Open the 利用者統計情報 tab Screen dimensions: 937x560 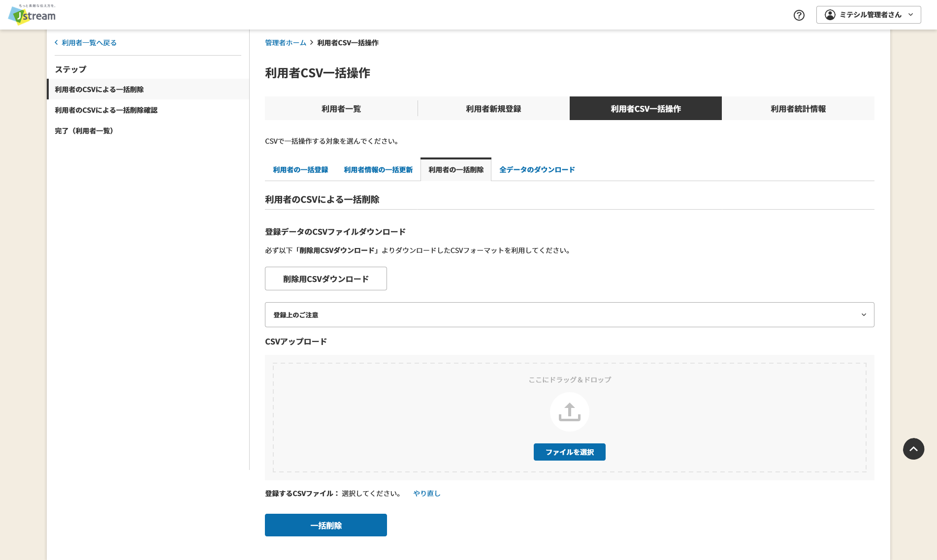click(x=798, y=108)
